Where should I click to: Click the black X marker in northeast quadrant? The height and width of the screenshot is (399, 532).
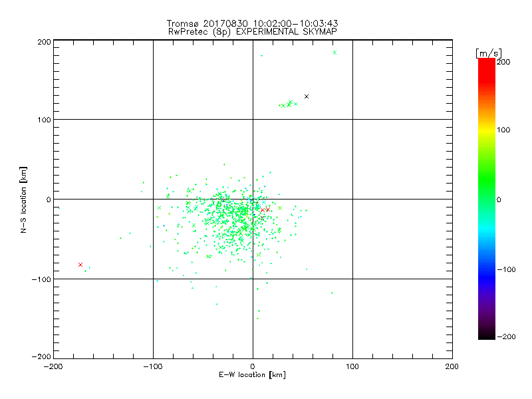click(307, 96)
